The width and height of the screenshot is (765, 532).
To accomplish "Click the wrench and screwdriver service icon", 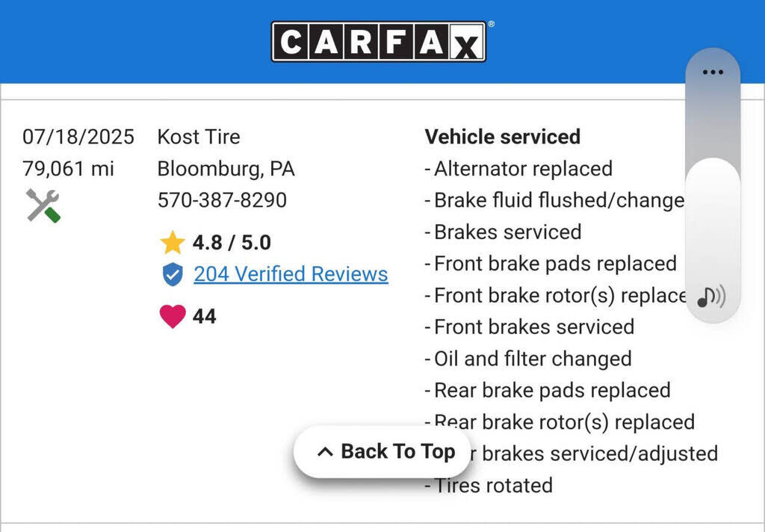I will pos(43,205).
